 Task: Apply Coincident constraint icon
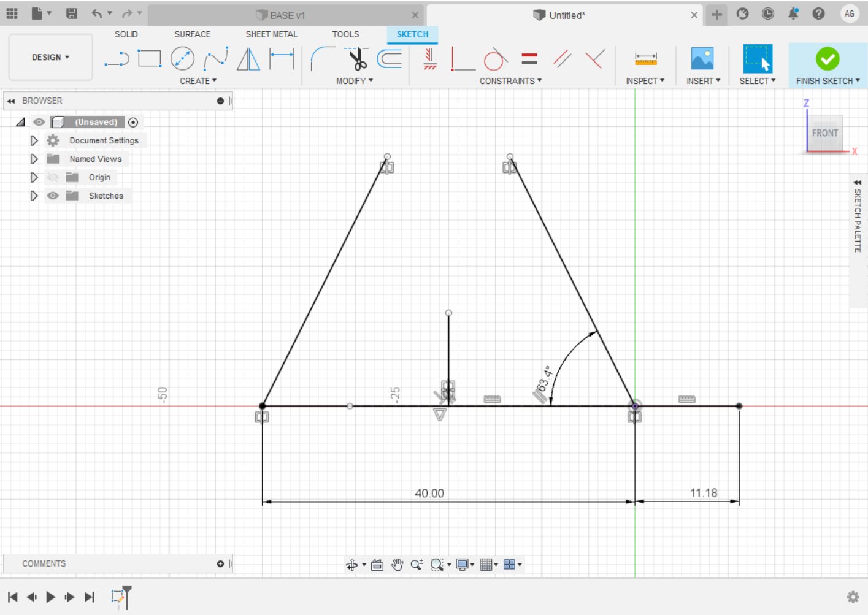[x=595, y=59]
